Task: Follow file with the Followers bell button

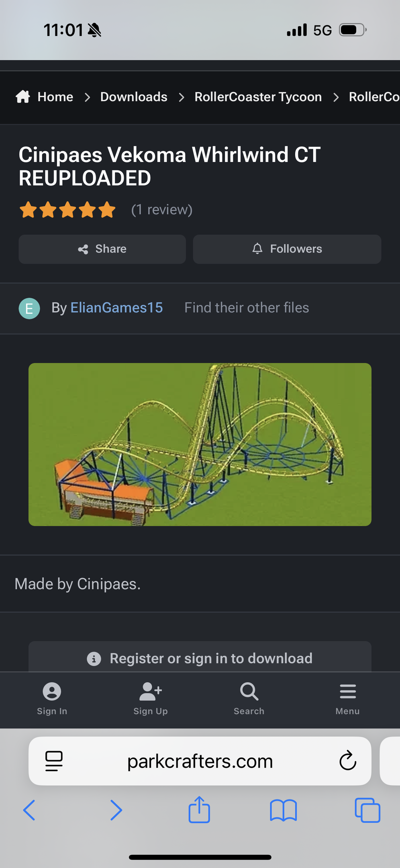Action: (287, 249)
